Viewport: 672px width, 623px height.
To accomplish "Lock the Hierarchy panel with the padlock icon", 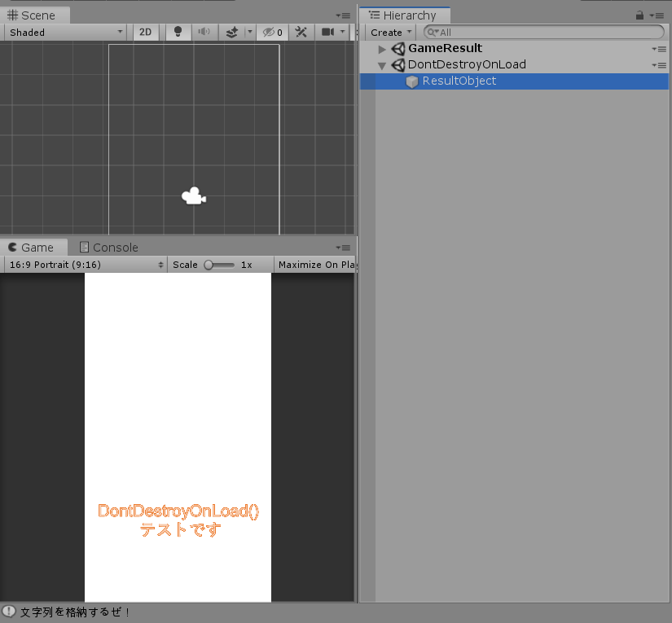I will tap(642, 14).
